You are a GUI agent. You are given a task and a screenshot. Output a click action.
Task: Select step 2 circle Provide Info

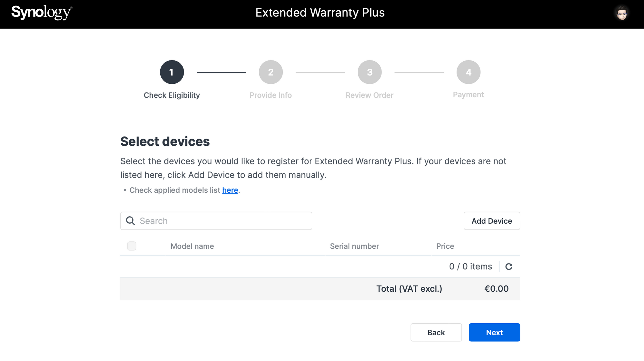click(x=271, y=72)
